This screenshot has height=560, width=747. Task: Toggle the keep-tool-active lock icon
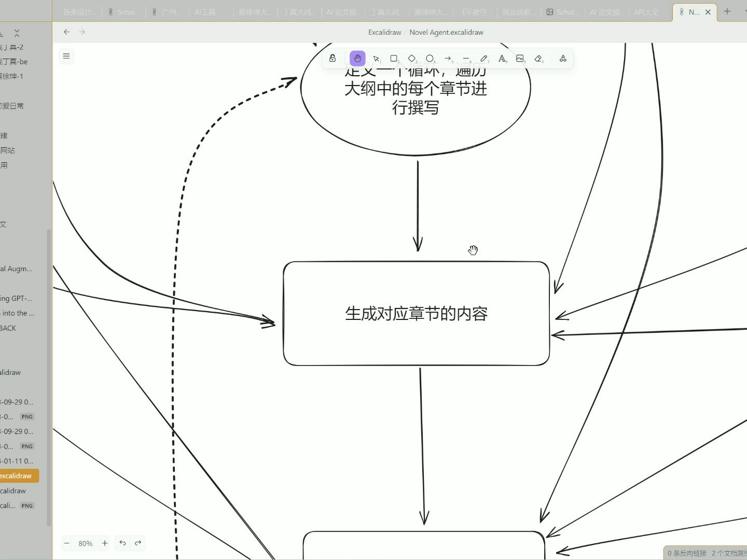click(x=333, y=59)
